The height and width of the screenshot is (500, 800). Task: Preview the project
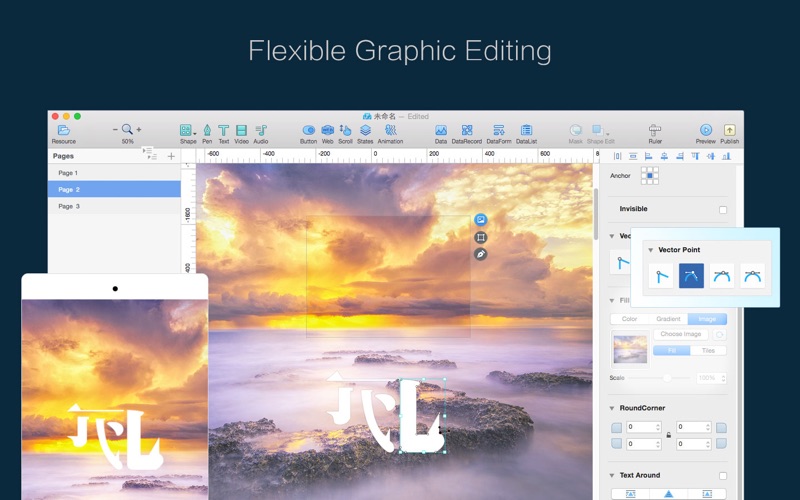pyautogui.click(x=706, y=134)
